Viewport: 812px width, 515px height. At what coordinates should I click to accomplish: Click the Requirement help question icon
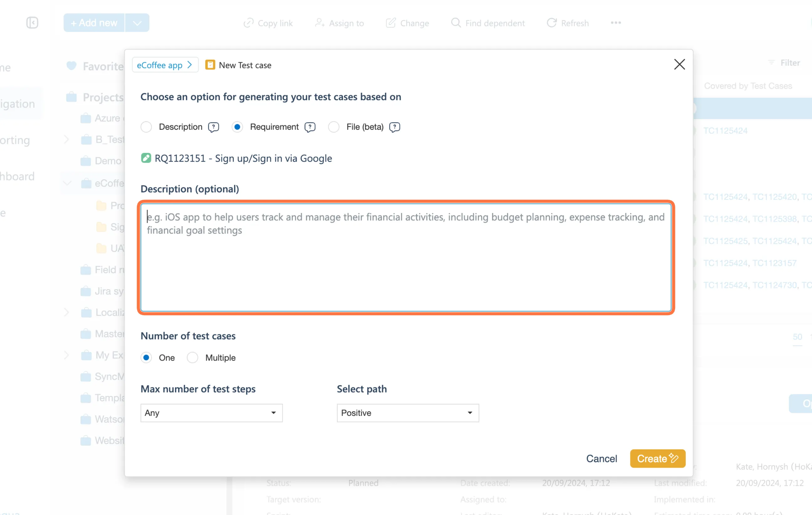[x=310, y=127]
